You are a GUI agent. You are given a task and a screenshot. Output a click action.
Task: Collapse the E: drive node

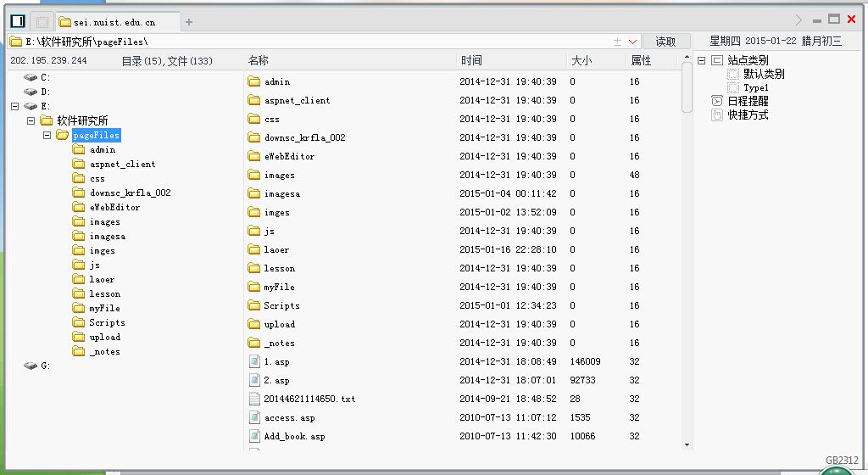pyautogui.click(x=15, y=106)
